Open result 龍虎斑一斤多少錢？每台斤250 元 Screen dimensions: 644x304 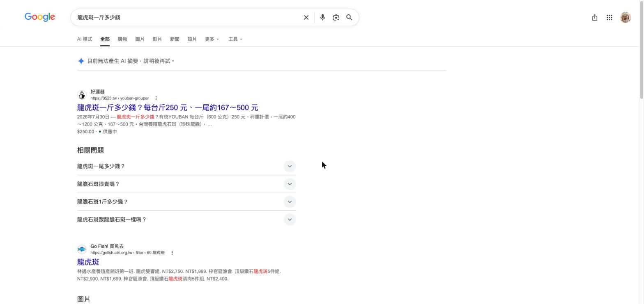click(x=168, y=107)
